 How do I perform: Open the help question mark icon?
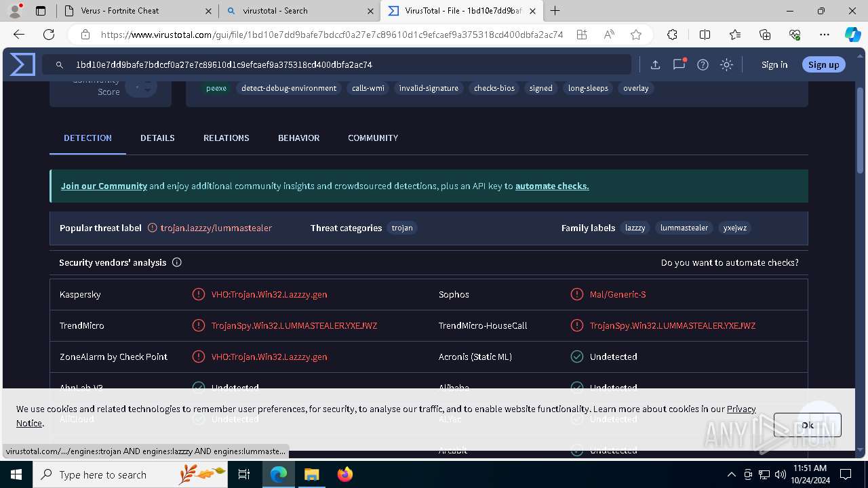(703, 65)
